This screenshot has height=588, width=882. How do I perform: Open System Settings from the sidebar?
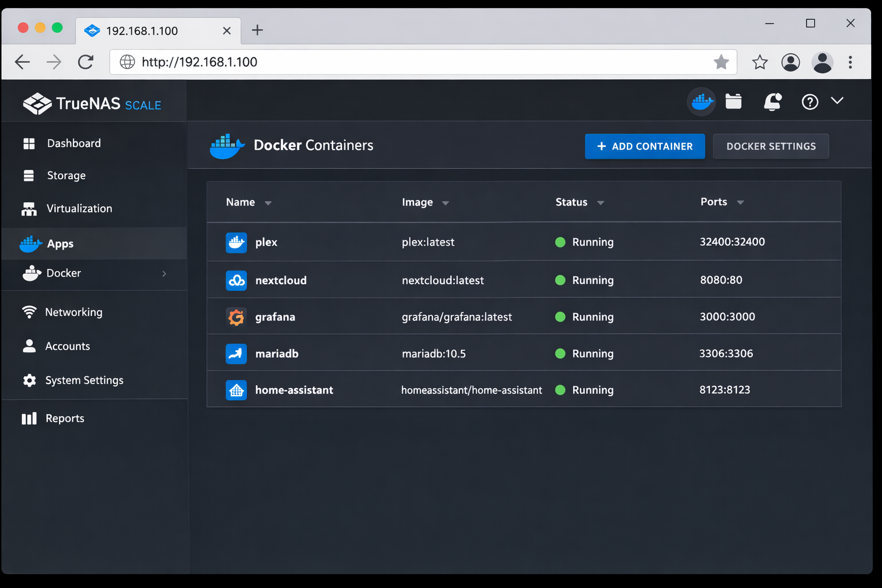[x=84, y=380]
